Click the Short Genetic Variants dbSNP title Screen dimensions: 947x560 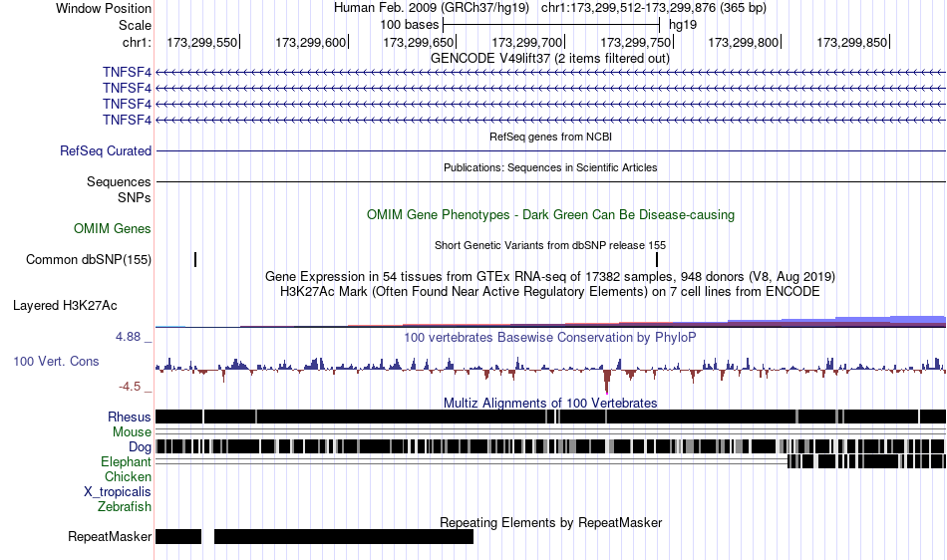[x=550, y=245]
